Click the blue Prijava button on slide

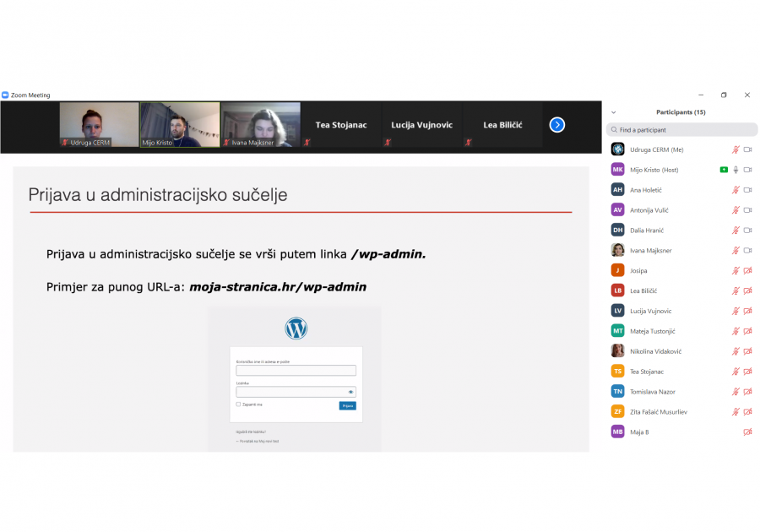point(348,406)
